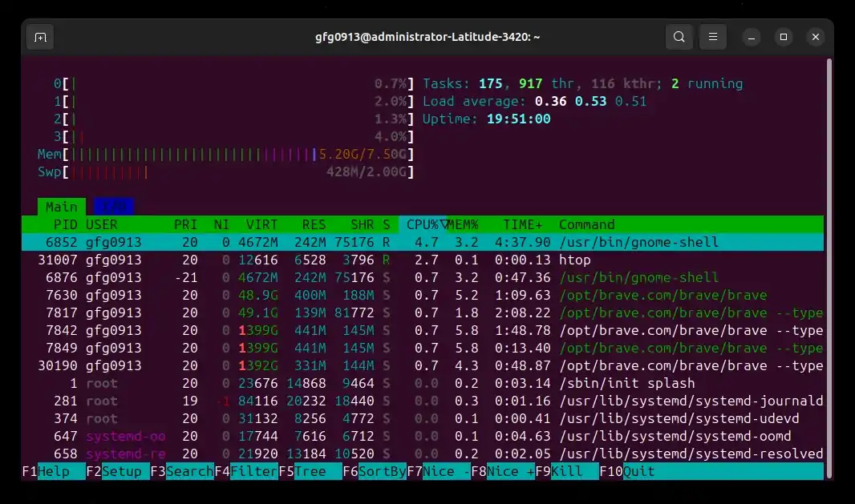Select the highlighted gnome-shell process 6852
Image resolution: width=855 pixels, height=504 pixels.
click(423, 243)
